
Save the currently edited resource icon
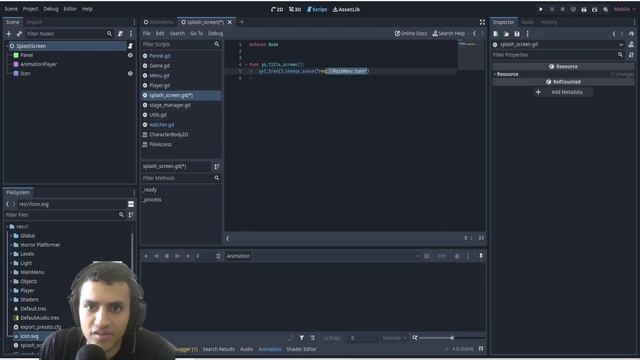coord(517,33)
